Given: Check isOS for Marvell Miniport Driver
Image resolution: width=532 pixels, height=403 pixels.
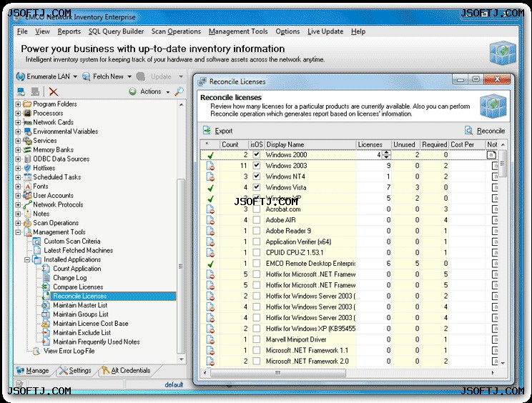Looking at the screenshot, I should tap(257, 339).
